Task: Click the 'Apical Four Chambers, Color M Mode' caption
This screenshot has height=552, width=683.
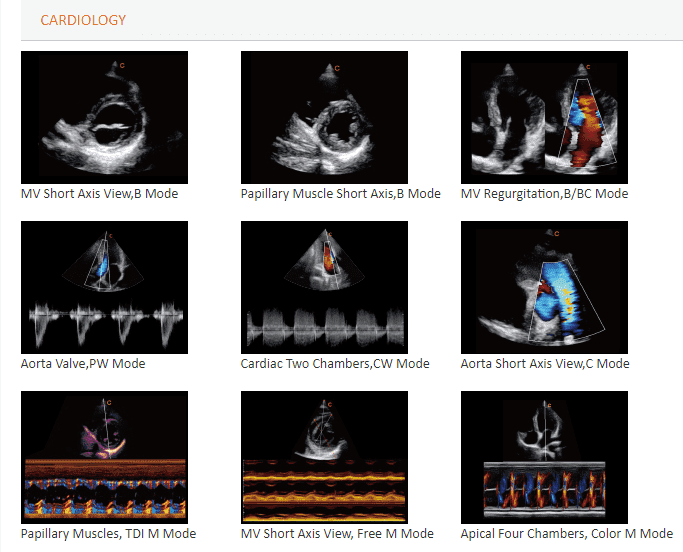Action: pos(567,534)
